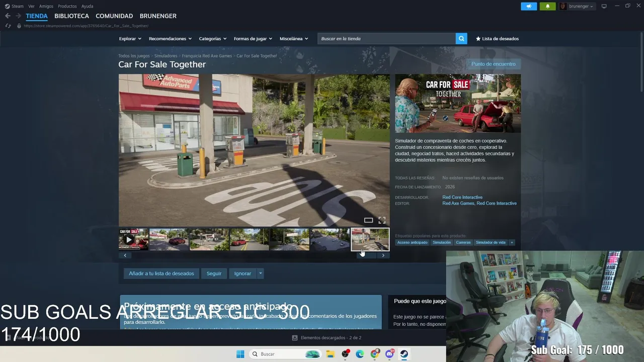Click the blue store search magnifier button
The image size is (644, 362).
461,39
